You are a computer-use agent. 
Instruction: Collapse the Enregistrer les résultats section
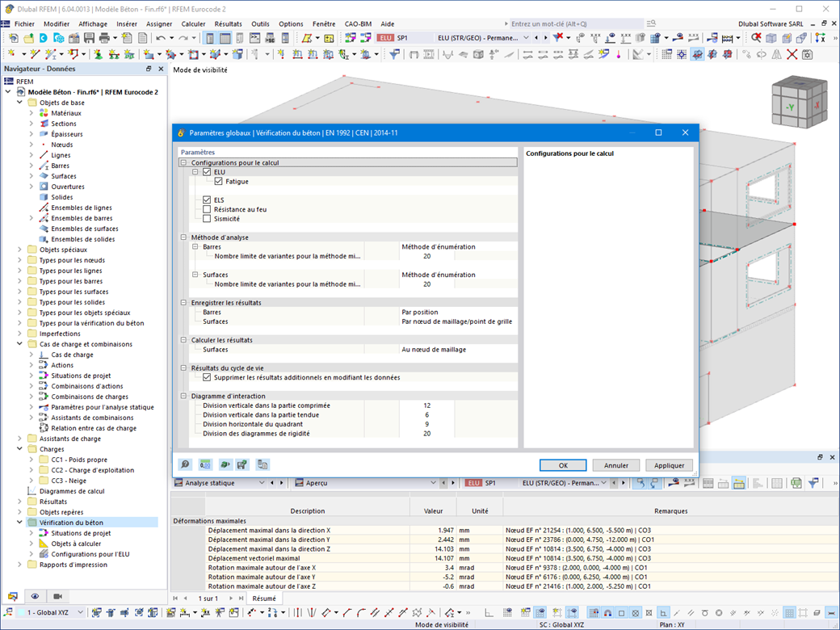(184, 303)
